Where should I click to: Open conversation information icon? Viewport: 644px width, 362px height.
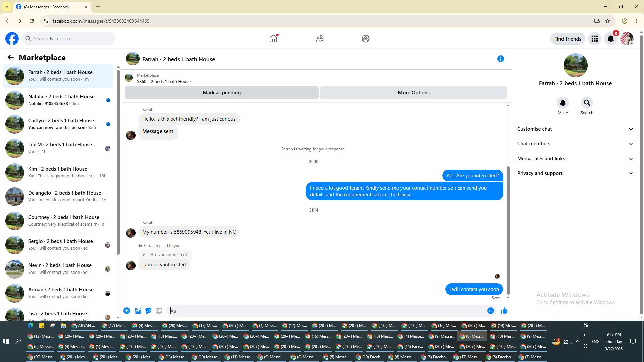point(501,59)
